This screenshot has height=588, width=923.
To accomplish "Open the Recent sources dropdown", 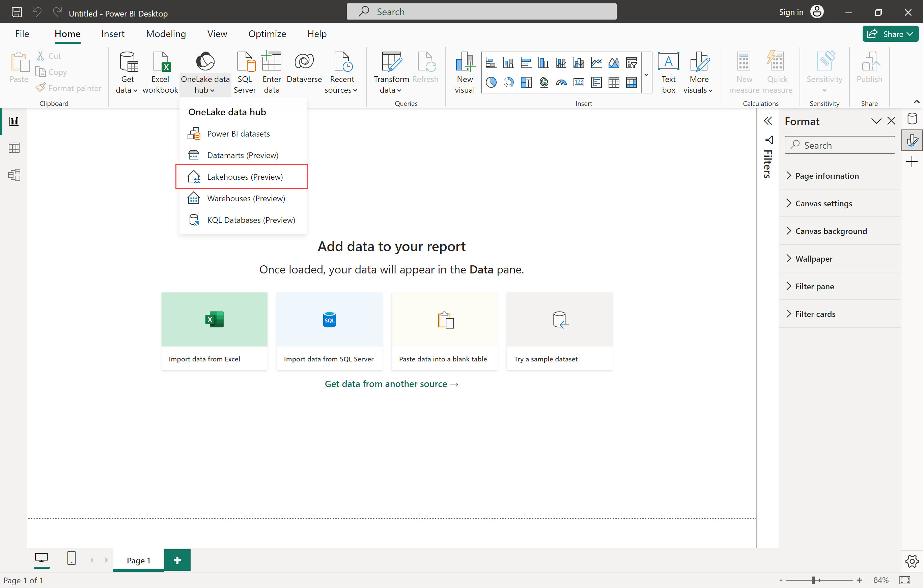I will coord(341,73).
